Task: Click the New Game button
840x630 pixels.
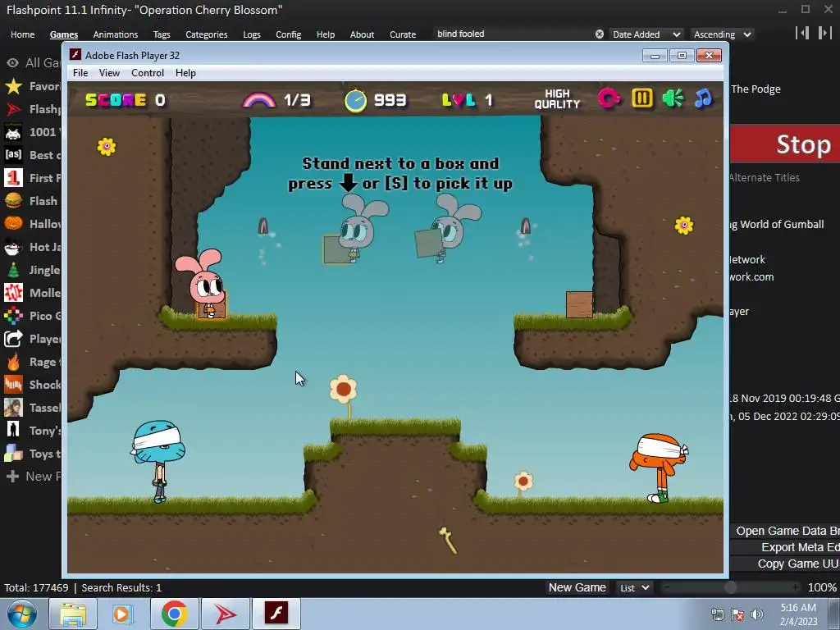Action: [577, 587]
